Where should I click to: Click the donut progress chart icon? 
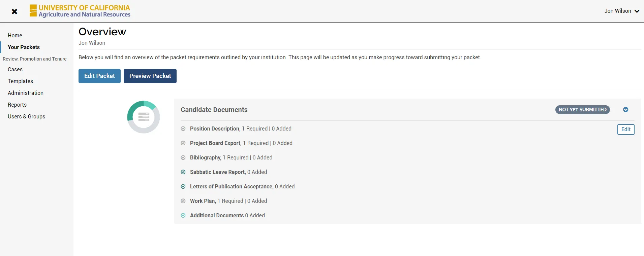(144, 117)
